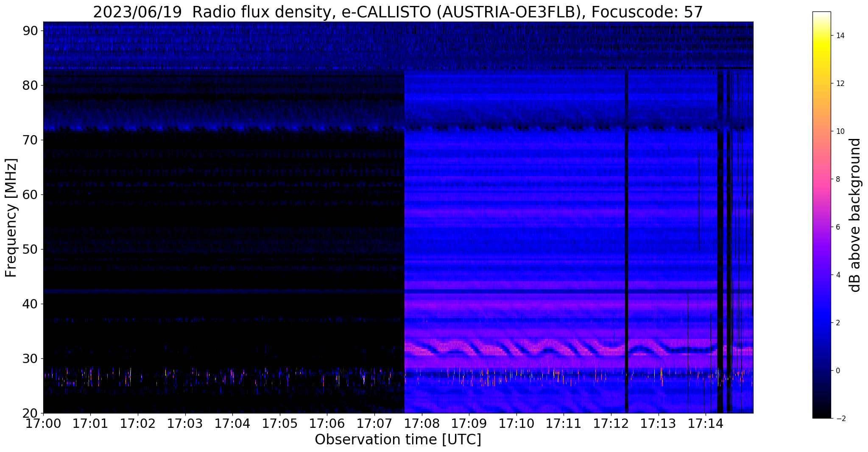
Task: Click the plot title mentioning e-CALLISTO AUSTRIA-OE3FLB
Action: point(398,12)
